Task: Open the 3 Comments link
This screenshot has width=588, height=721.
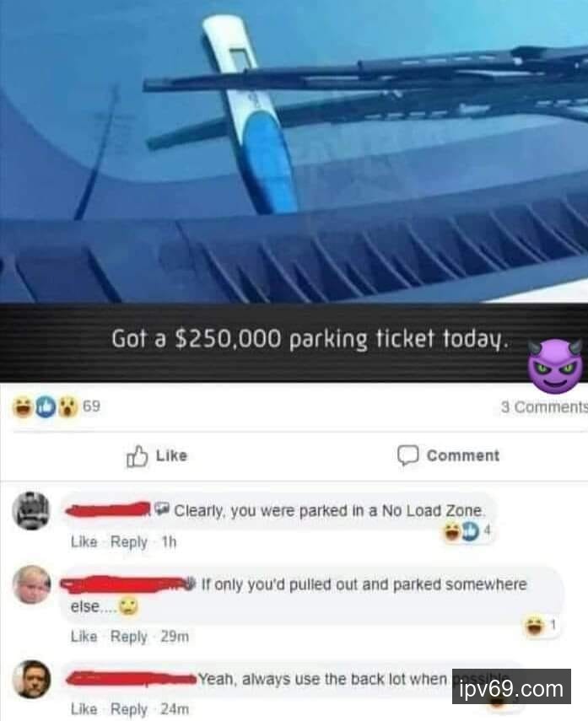Action: 544,407
